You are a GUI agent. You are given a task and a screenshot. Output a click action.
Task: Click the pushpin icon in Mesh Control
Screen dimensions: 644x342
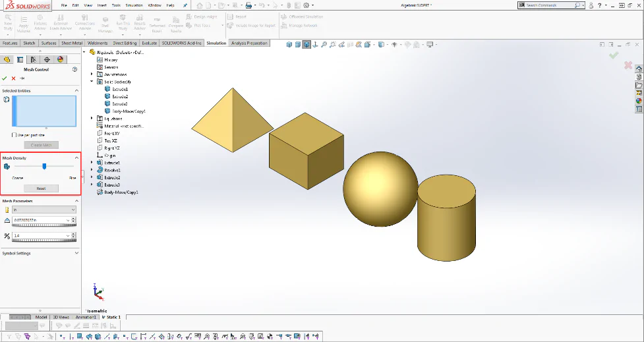pyautogui.click(x=22, y=78)
